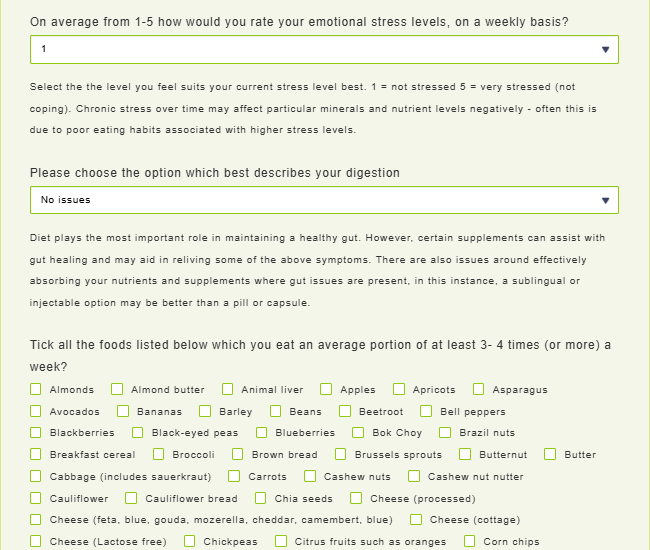Check the Cheese (cottage) box

[x=416, y=520]
